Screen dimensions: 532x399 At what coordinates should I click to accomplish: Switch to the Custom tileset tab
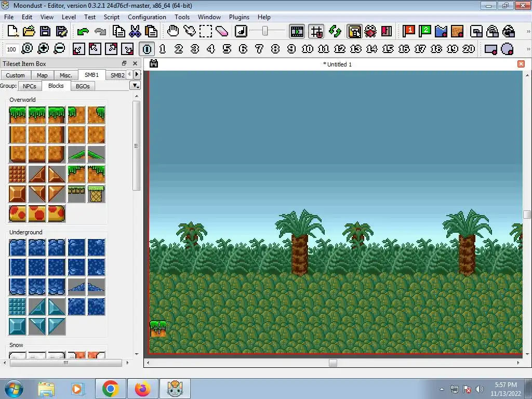pos(15,75)
